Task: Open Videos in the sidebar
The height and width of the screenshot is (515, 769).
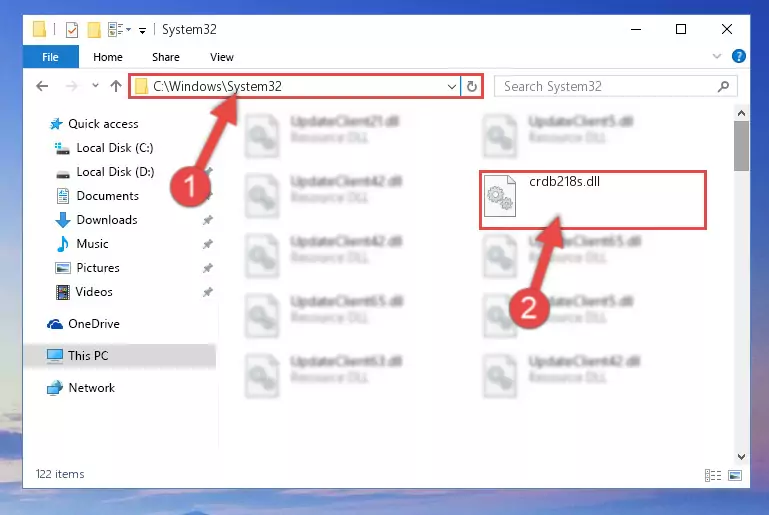Action: (x=94, y=292)
